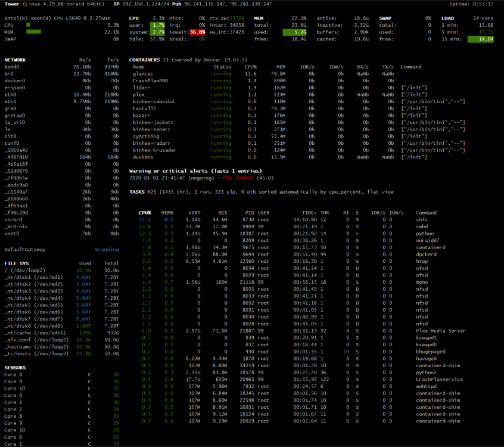The image size is (504, 447).
Task: Click the binhex-sonarr container name
Action: point(151,129)
